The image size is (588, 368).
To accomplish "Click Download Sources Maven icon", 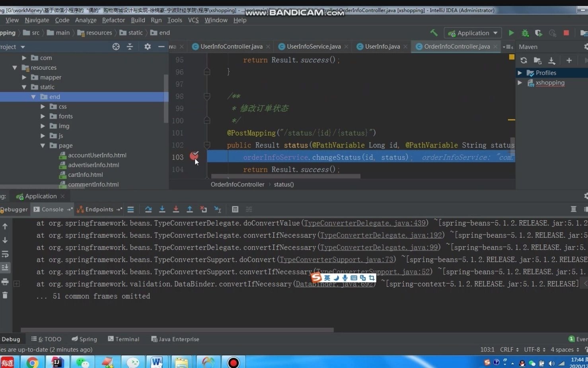I will coord(551,61).
